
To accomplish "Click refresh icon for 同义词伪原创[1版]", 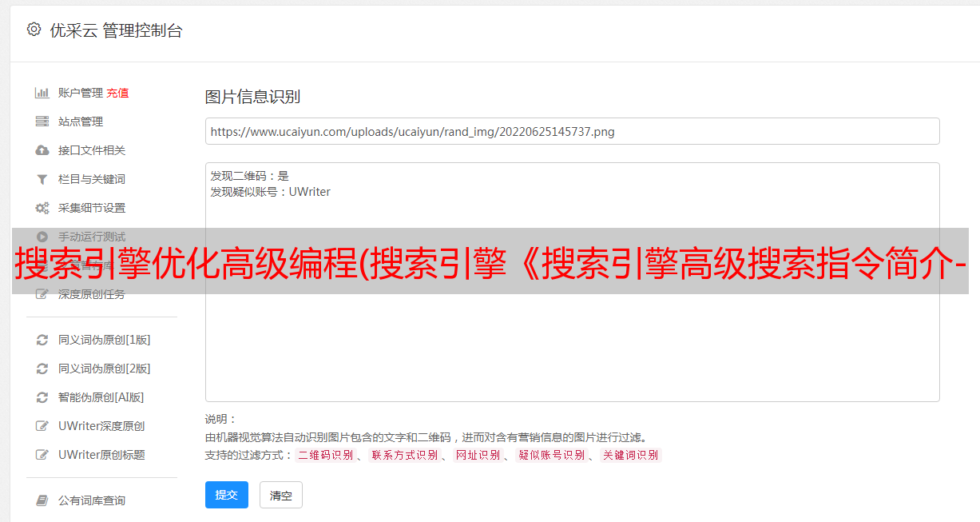I will point(42,340).
